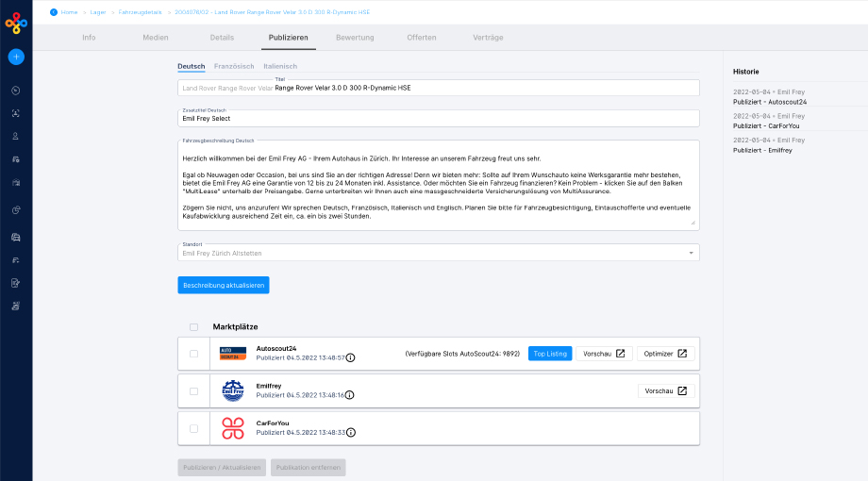Viewport: 868px width, 481px height.
Task: Show info for the Emilfrey publication date
Action: pyautogui.click(x=349, y=394)
